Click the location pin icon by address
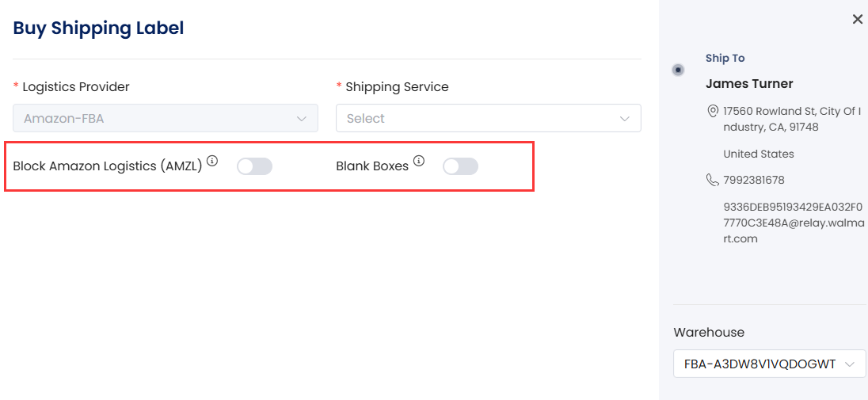868x400 pixels. (x=713, y=112)
